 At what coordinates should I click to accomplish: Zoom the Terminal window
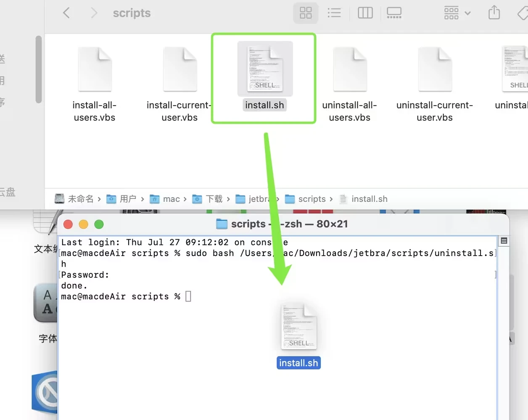click(x=99, y=224)
